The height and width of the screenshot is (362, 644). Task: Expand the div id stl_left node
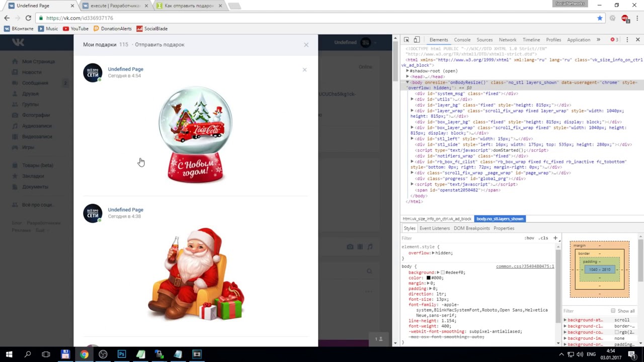pos(413,138)
